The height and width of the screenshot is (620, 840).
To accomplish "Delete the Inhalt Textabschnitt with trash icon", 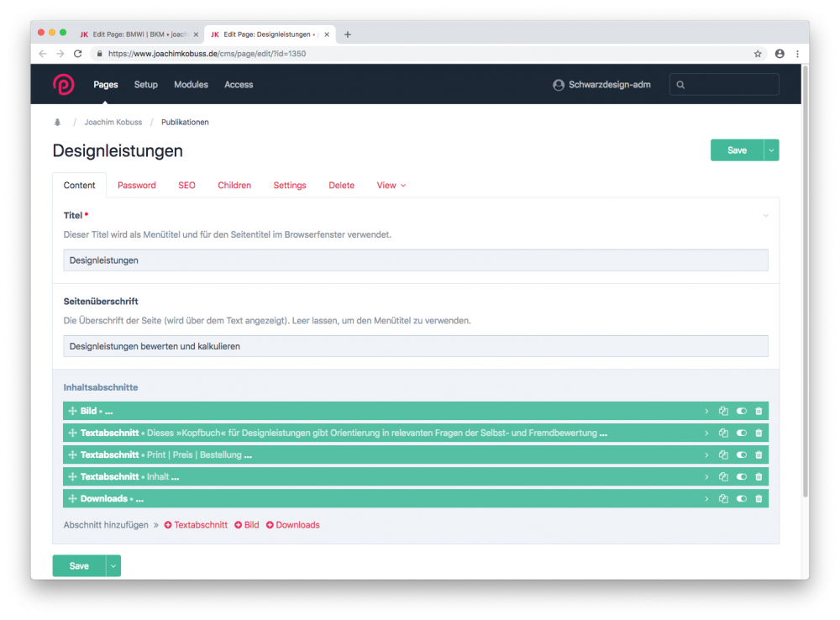I will (x=759, y=477).
